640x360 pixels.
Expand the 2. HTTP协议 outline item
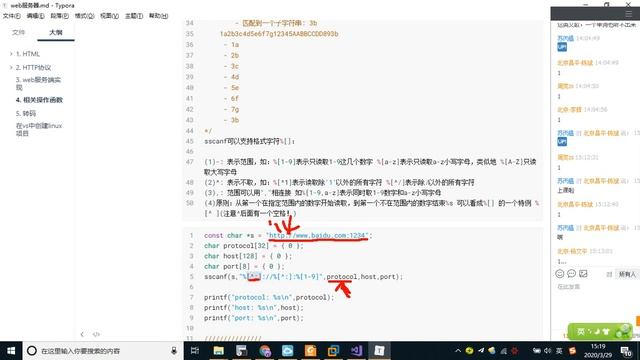11,67
